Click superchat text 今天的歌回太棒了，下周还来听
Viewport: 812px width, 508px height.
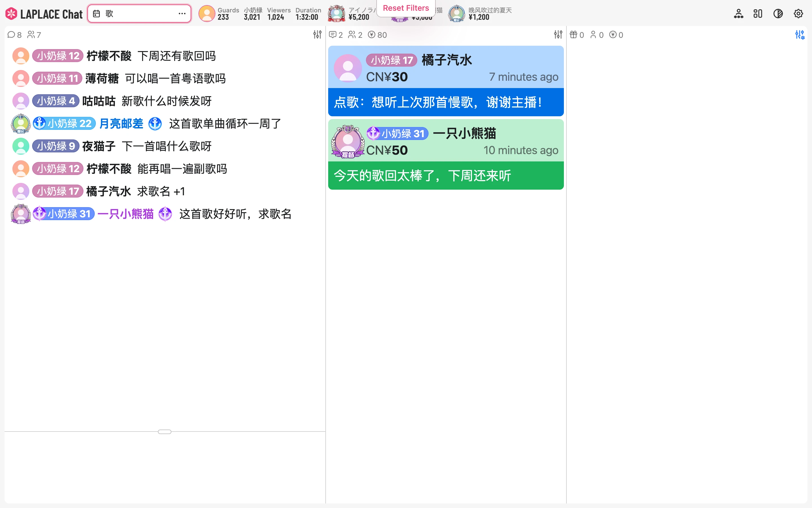(x=422, y=176)
